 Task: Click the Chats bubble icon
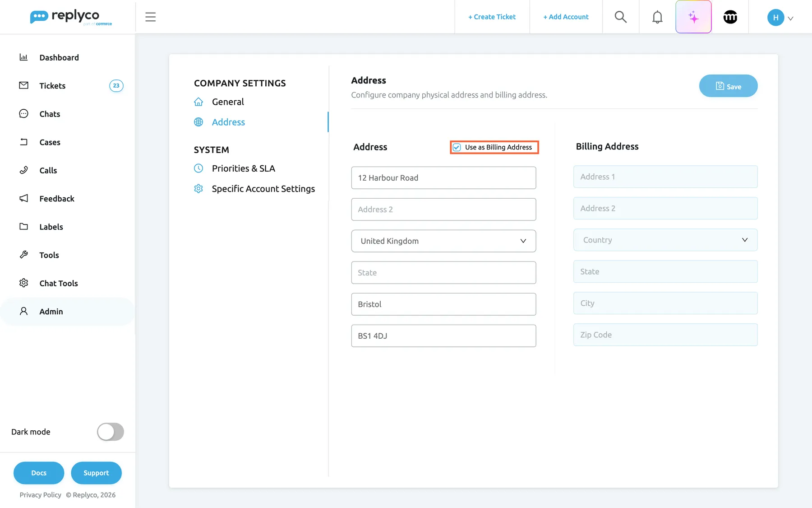[23, 114]
